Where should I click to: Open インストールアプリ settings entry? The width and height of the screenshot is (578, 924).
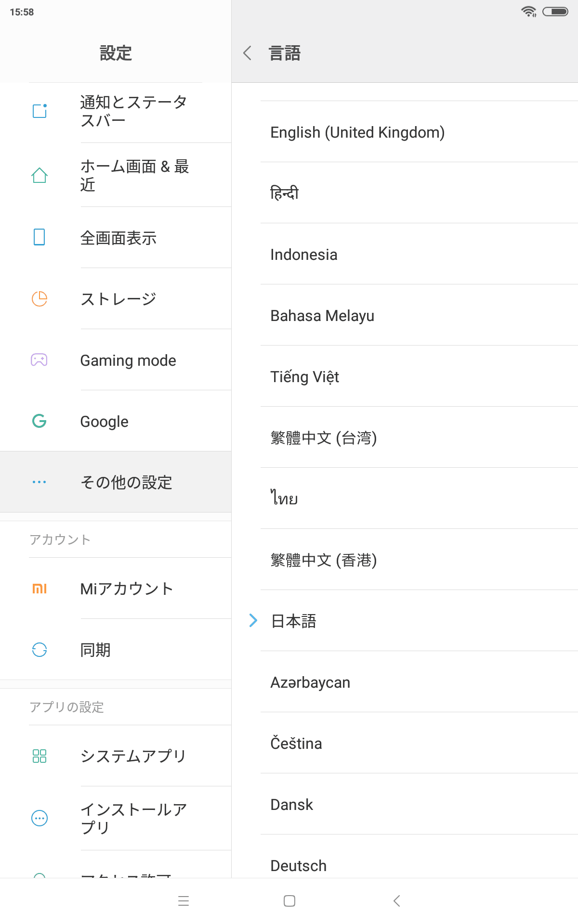pyautogui.click(x=134, y=818)
